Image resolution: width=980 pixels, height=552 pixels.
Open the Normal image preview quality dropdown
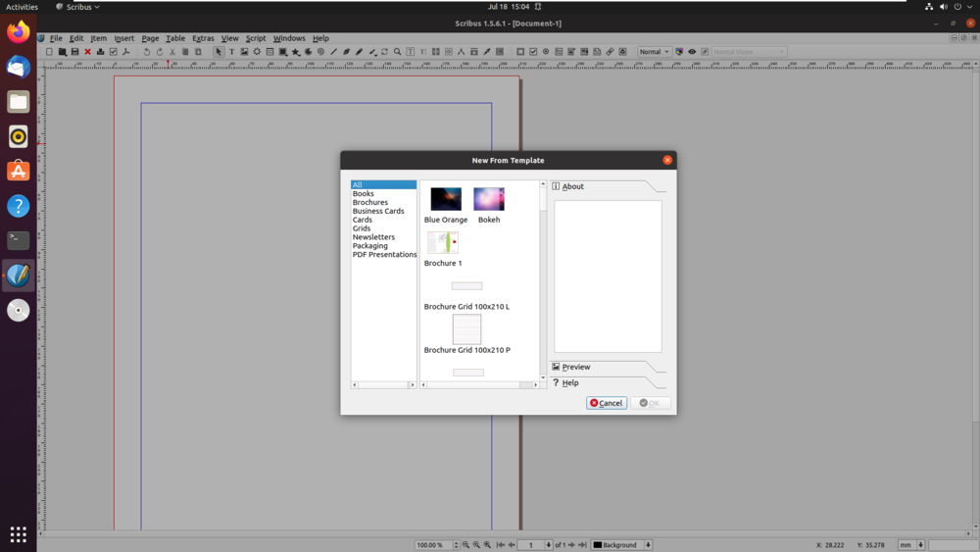click(654, 52)
